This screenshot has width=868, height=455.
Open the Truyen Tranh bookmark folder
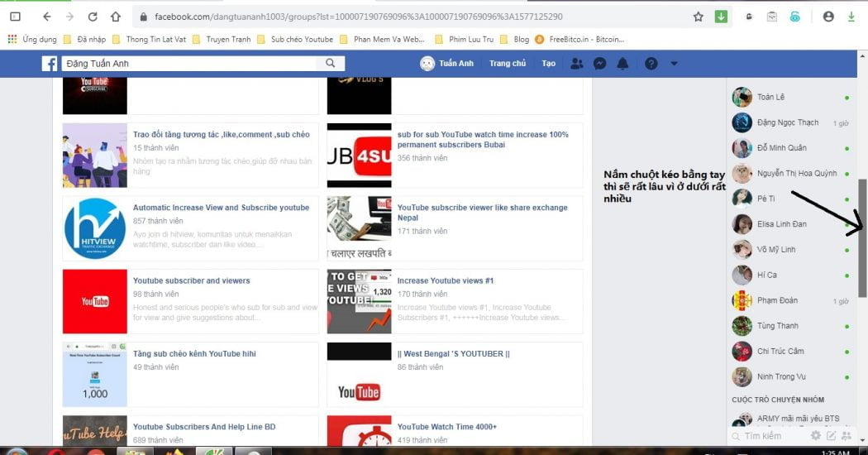222,40
